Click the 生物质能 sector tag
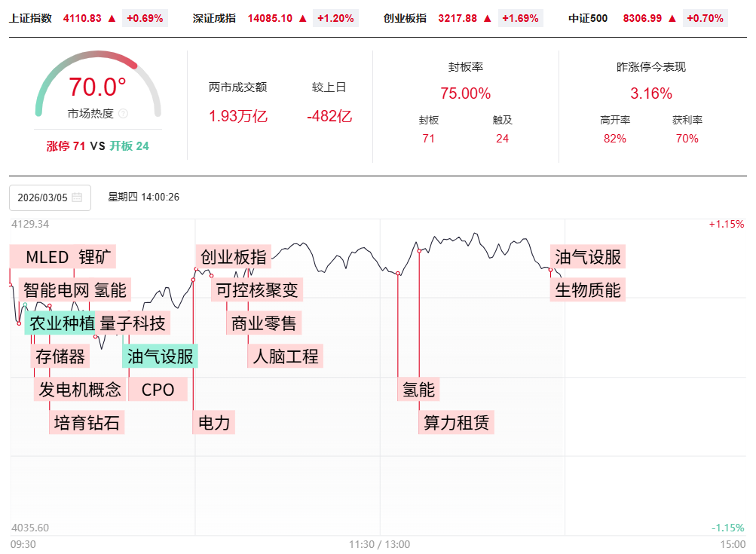 click(588, 289)
